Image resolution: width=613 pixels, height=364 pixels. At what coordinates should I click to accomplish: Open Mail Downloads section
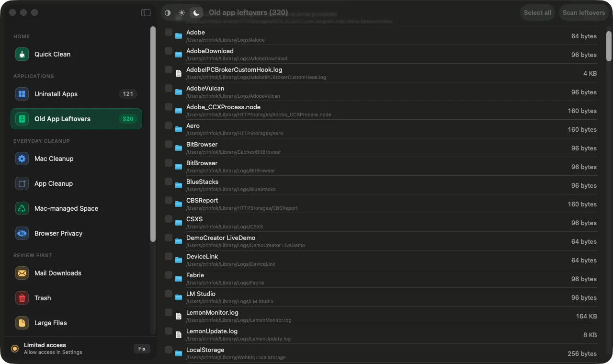tap(76, 273)
